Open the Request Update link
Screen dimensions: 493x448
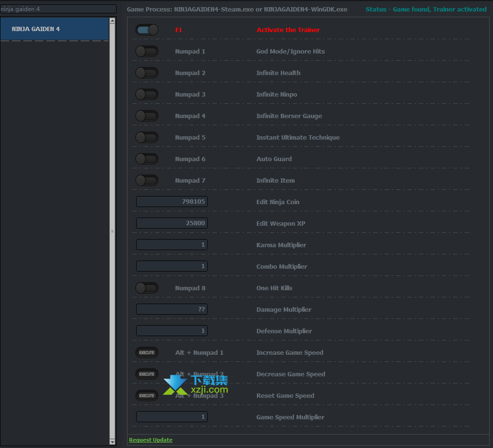click(150, 440)
